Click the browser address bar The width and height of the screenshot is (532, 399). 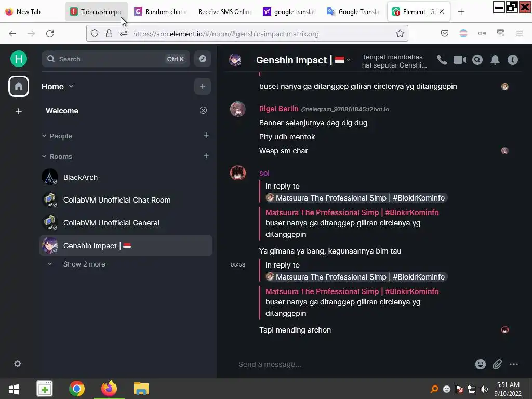[247, 33]
